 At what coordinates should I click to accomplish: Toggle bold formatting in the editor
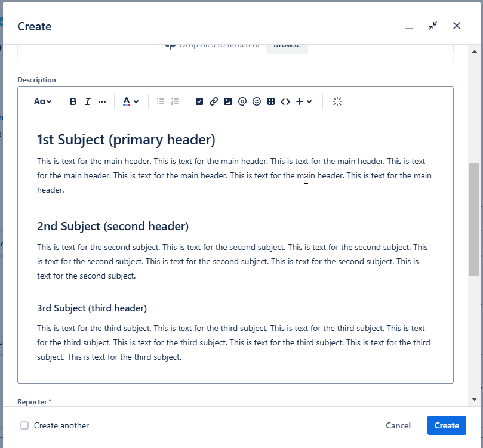pos(73,101)
